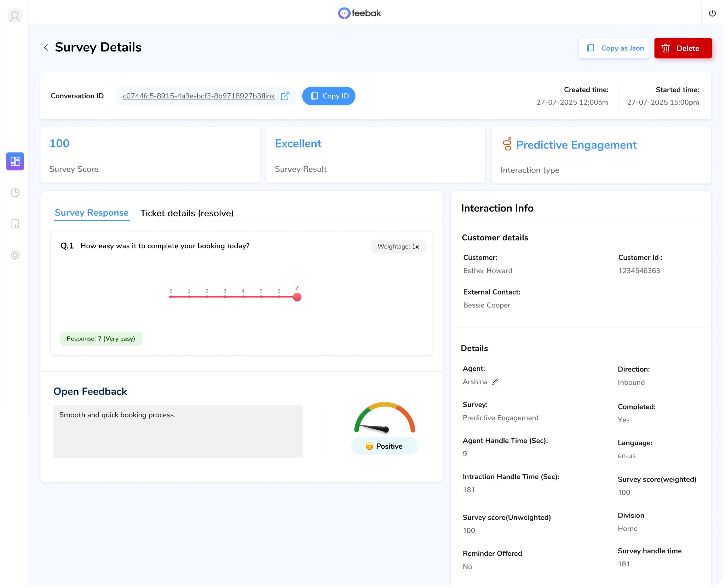
Task: Select customer name Esther Howard
Action: (488, 270)
